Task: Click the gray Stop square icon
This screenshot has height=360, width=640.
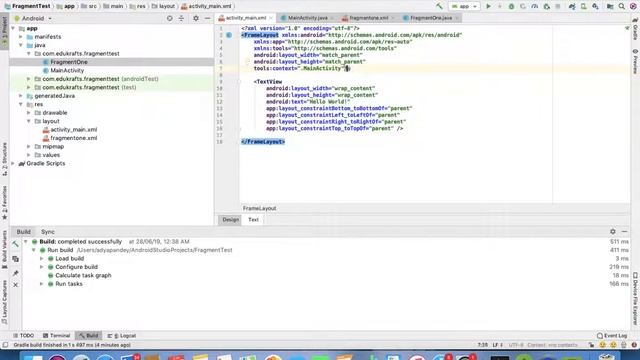Action: coord(558,7)
